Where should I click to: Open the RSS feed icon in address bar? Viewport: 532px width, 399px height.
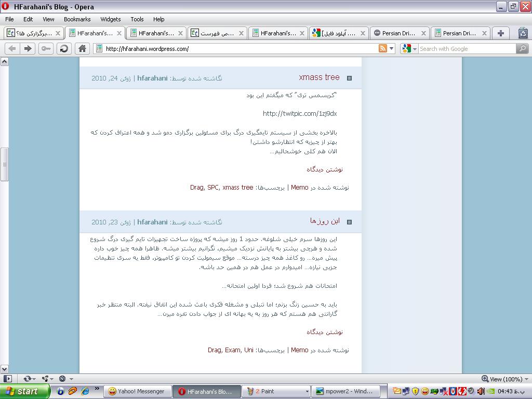(383, 48)
